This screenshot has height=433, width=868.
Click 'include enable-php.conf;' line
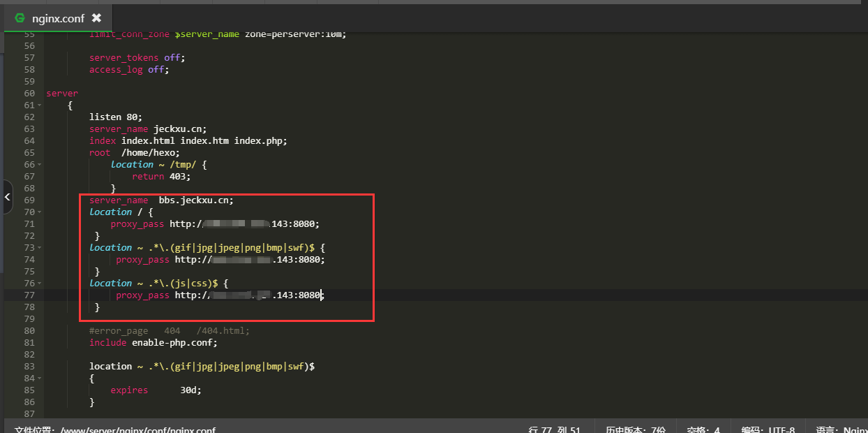coord(154,342)
